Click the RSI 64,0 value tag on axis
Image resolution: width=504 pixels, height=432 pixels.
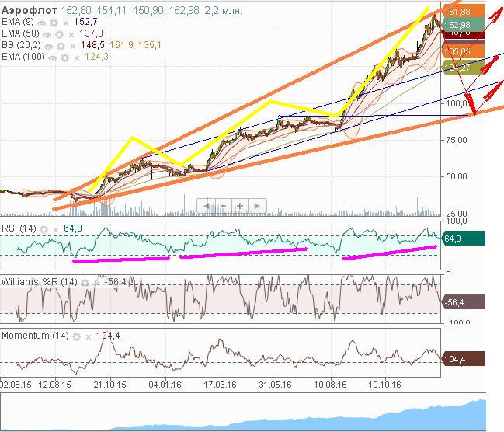pyautogui.click(x=463, y=239)
